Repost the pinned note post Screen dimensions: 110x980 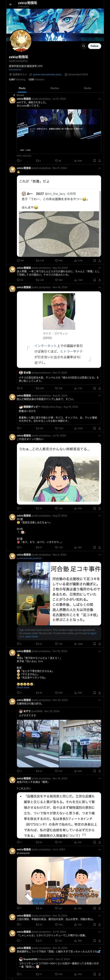click(x=38, y=161)
